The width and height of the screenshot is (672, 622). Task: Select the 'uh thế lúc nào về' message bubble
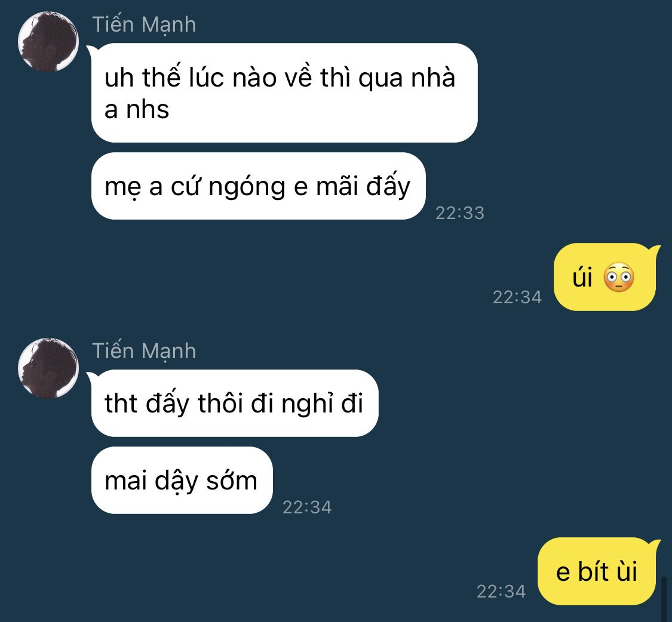[284, 93]
